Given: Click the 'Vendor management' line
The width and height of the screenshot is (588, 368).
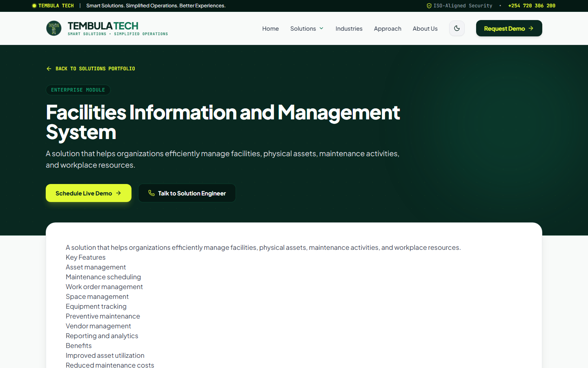Looking at the screenshot, I should pos(98,326).
